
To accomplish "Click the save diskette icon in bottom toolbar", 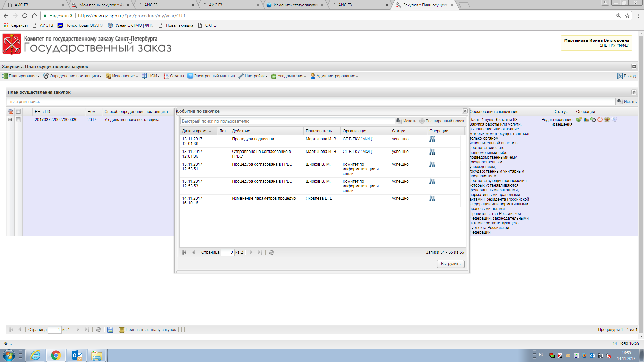I will pyautogui.click(x=110, y=330).
